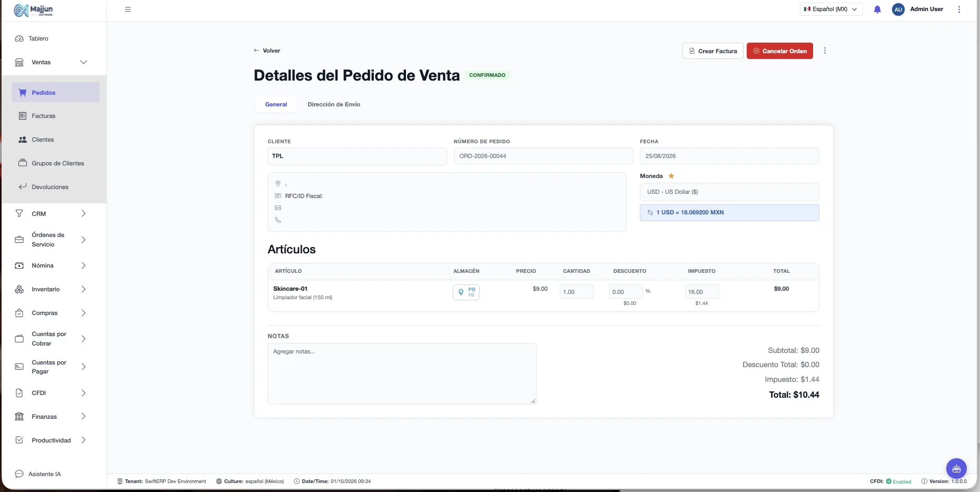This screenshot has height=492, width=980.
Task: Click the Número de Pedido field
Action: 543,156
